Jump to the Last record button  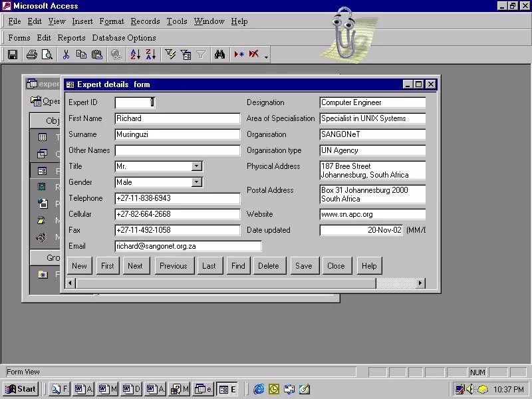[209, 265]
